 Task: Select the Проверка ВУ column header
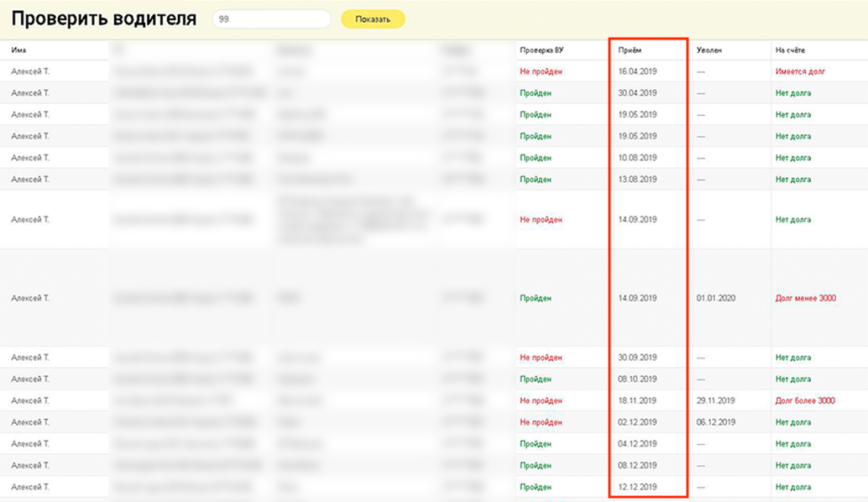541,50
